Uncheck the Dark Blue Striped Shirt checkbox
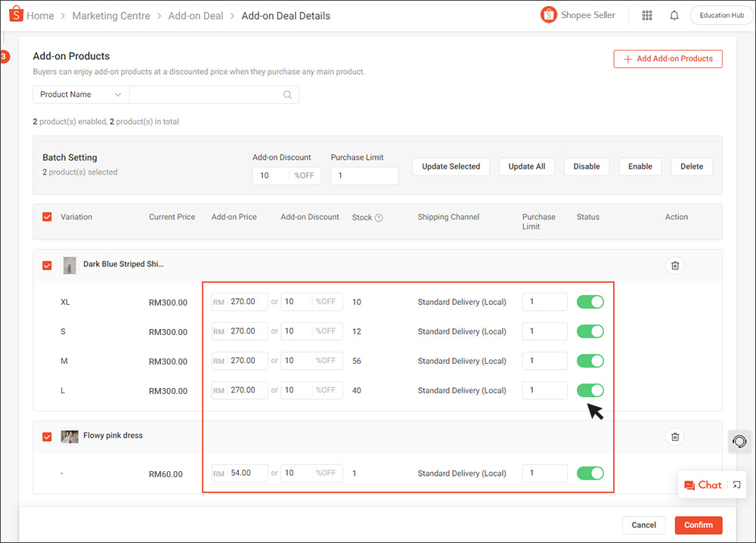 click(47, 265)
